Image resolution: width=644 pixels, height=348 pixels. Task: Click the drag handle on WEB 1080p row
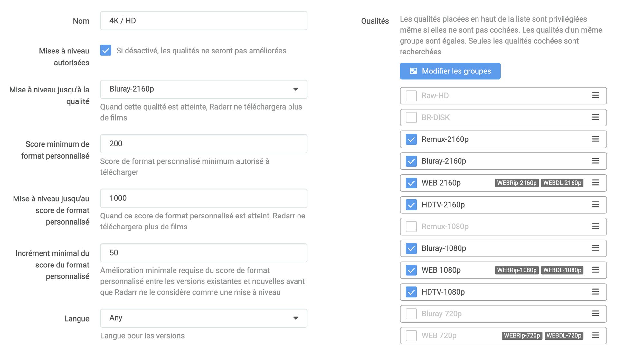tap(595, 270)
